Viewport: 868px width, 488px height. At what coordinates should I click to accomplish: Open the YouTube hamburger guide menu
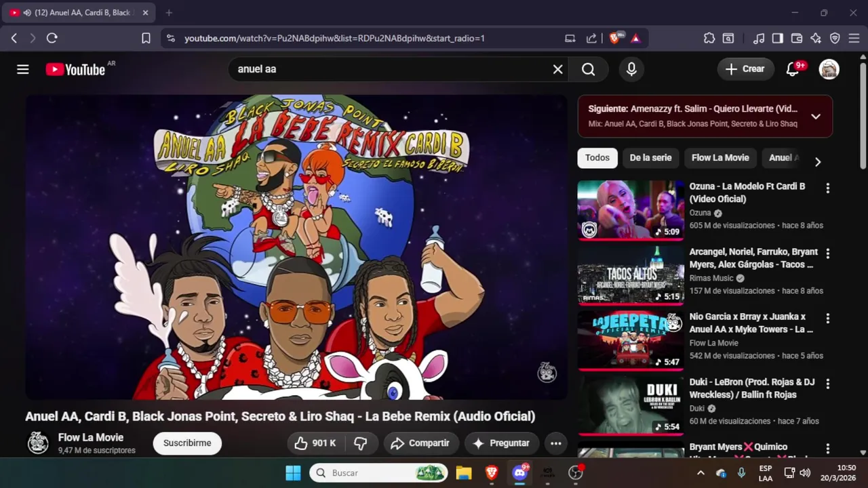(23, 69)
